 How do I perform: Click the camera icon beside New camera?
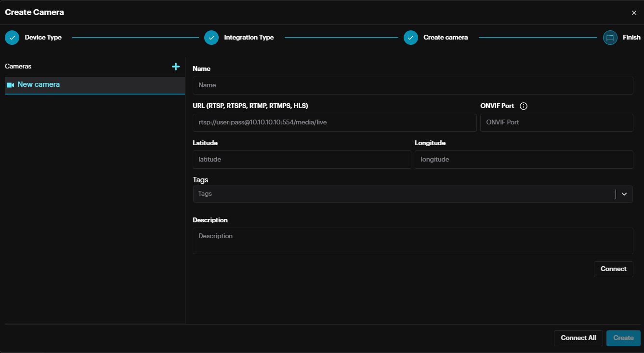pyautogui.click(x=10, y=85)
